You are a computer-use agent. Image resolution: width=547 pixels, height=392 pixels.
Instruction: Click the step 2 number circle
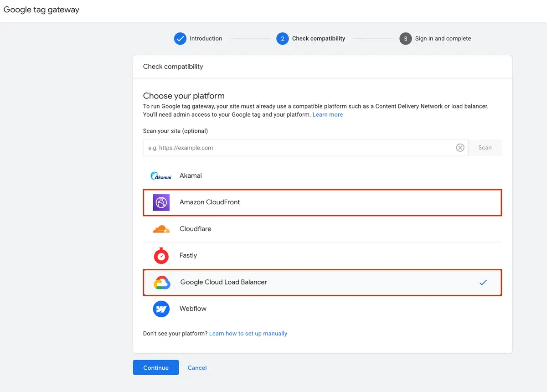coord(282,39)
